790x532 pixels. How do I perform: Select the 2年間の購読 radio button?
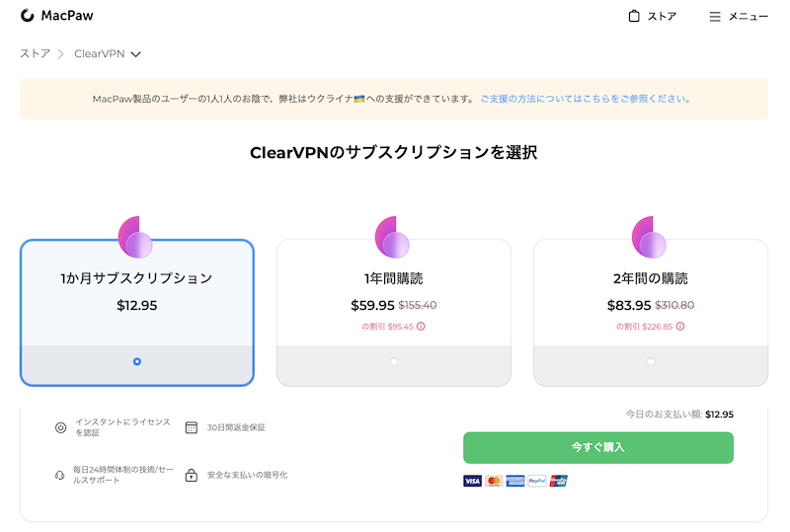pos(651,361)
